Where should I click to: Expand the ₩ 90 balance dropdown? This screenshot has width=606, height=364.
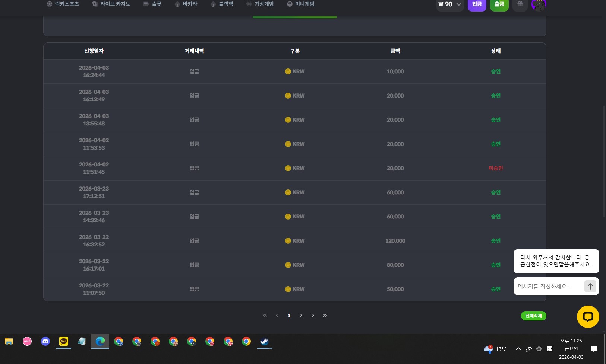[450, 4]
